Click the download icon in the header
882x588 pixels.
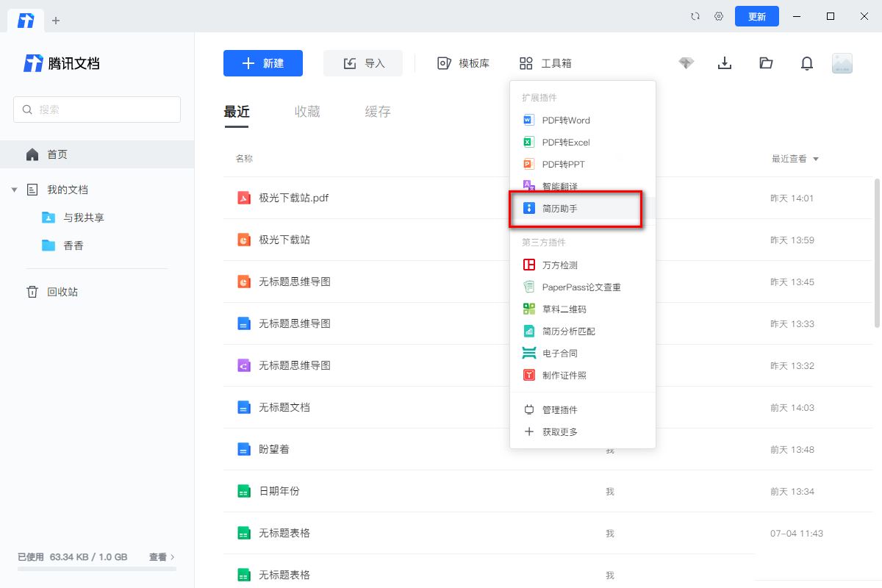pos(725,63)
